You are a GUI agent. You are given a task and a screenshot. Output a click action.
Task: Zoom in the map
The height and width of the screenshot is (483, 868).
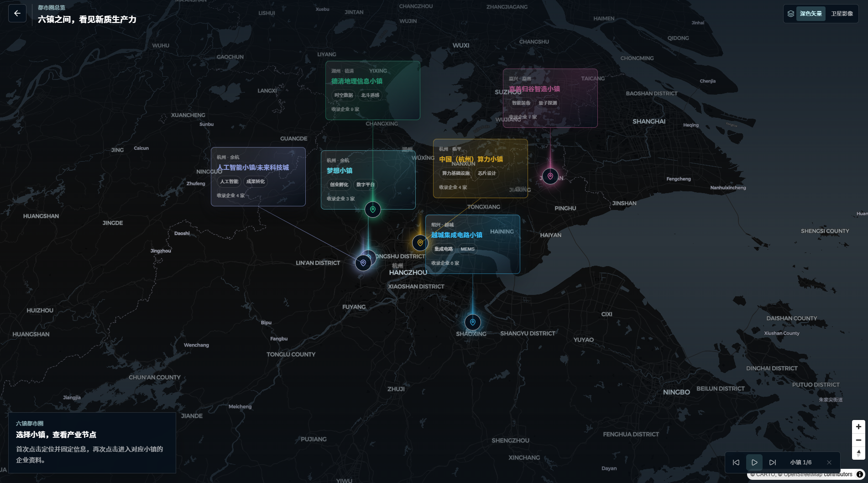858,427
